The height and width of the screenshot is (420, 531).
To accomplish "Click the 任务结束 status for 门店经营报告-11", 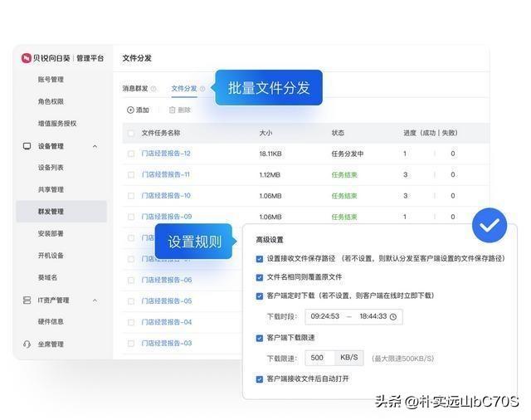I will [344, 175].
